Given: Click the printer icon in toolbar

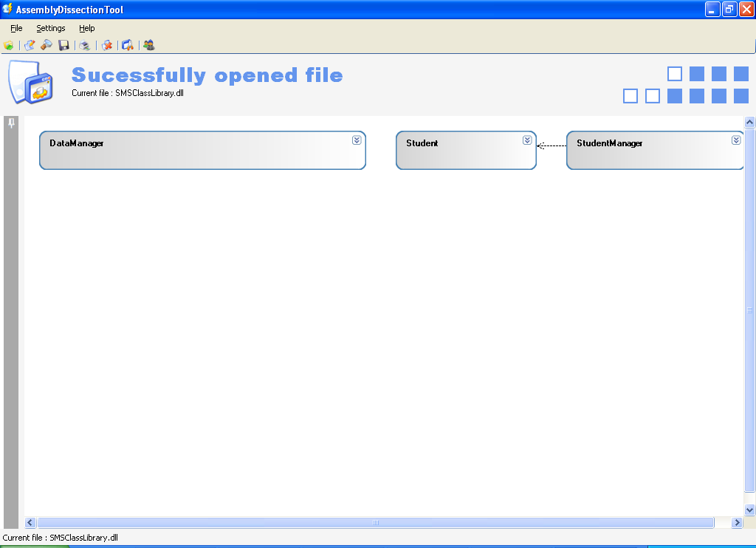Looking at the screenshot, I should [85, 45].
